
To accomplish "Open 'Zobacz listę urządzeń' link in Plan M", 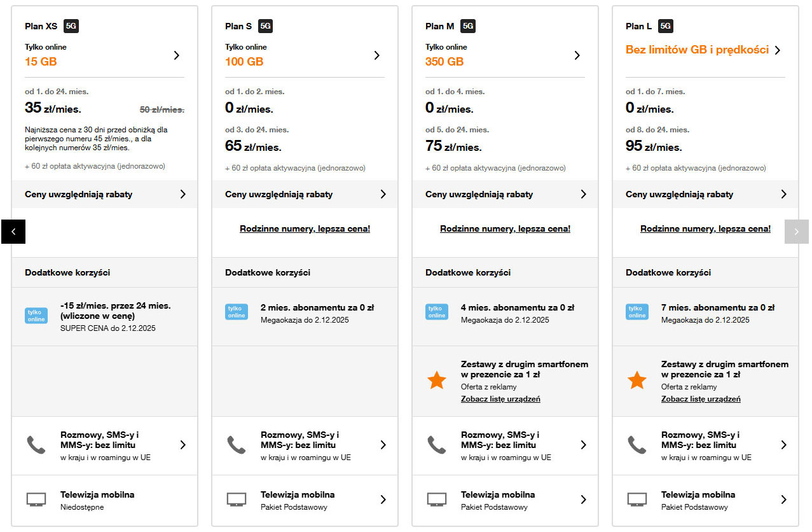I will pos(500,399).
